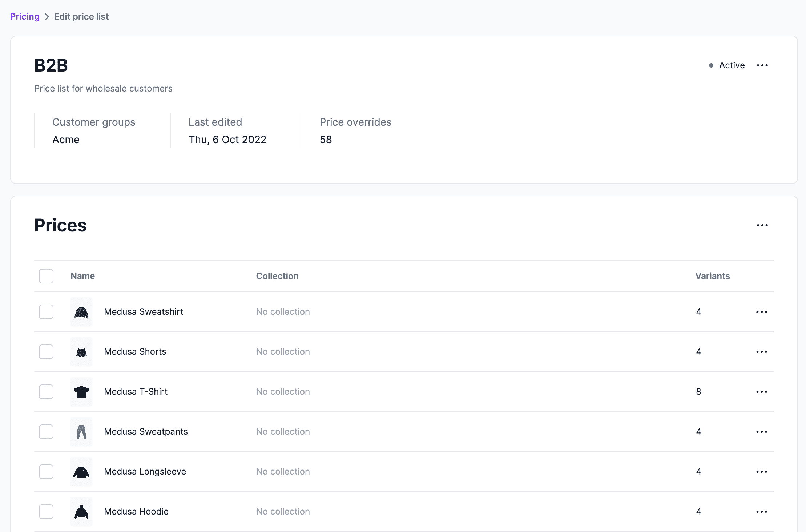This screenshot has width=806, height=532.
Task: Open Prices section more options menu
Action: [762, 225]
